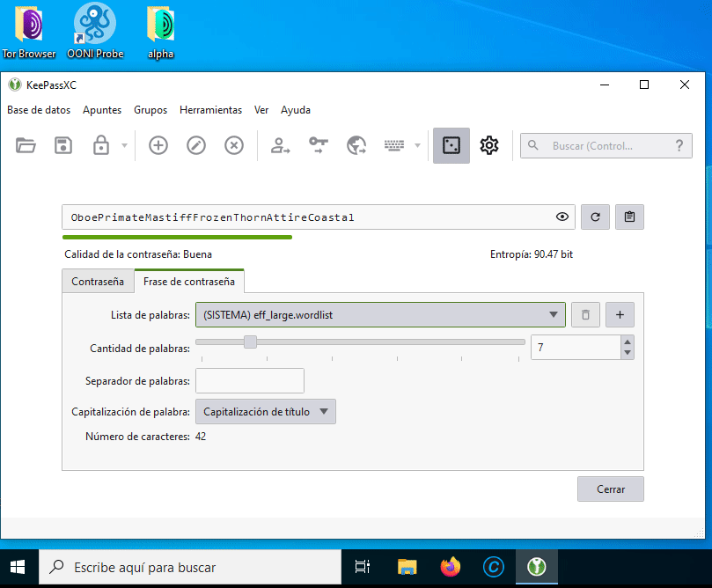Toggle the password generator dice icon

click(x=451, y=146)
